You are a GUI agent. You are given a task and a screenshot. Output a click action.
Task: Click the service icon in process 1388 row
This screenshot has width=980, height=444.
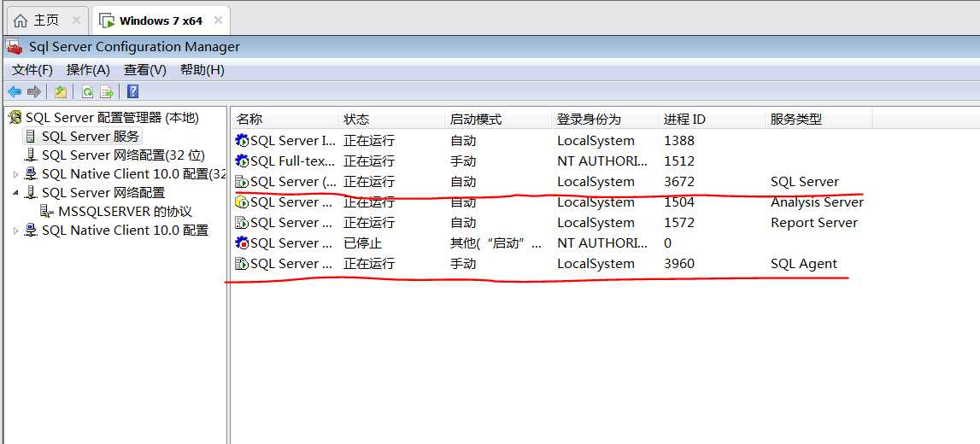point(242,141)
